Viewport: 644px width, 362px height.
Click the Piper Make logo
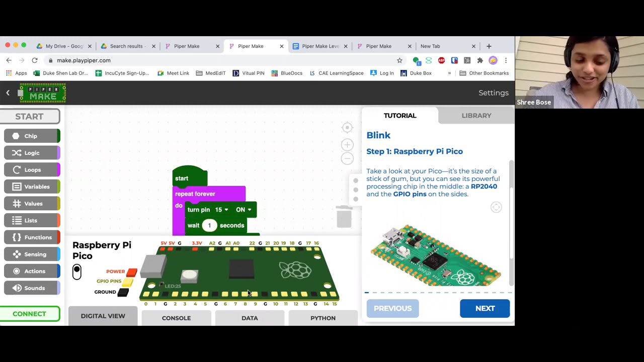point(42,93)
